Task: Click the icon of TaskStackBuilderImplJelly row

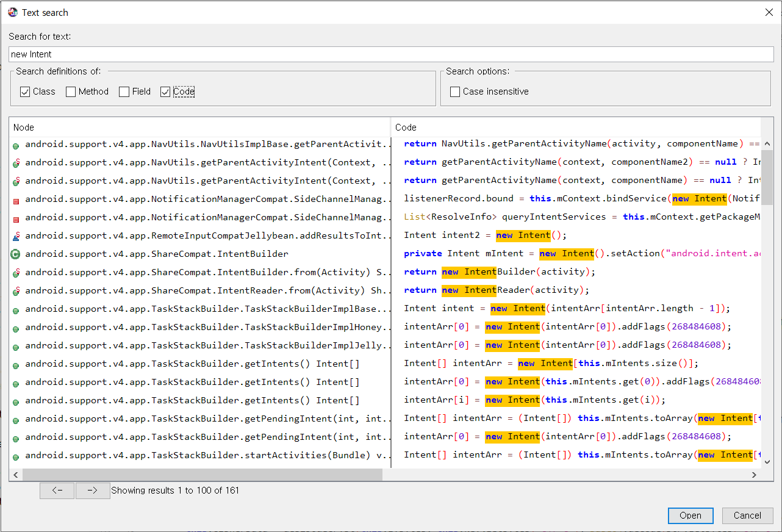Action: (x=16, y=347)
